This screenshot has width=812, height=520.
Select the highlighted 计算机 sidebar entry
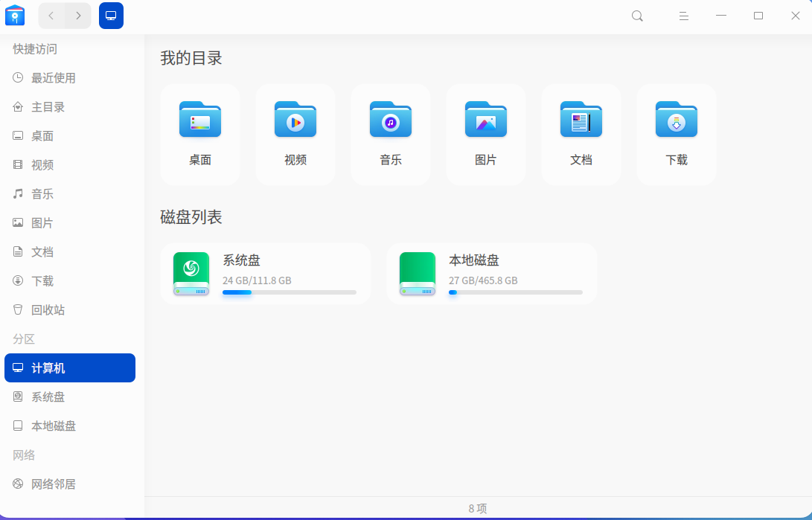click(x=70, y=368)
